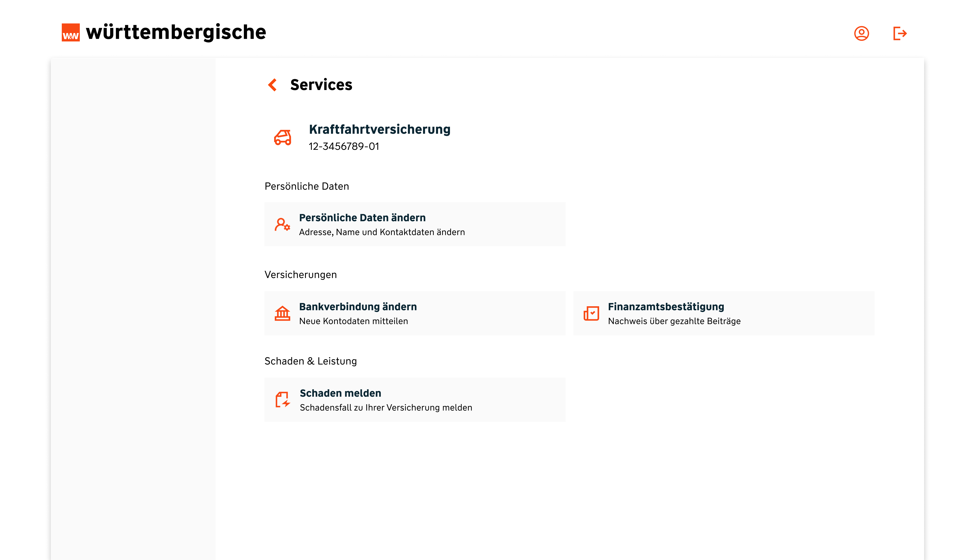Click the württembergische brand name
Screen dimensions: 973x560
tap(176, 32)
